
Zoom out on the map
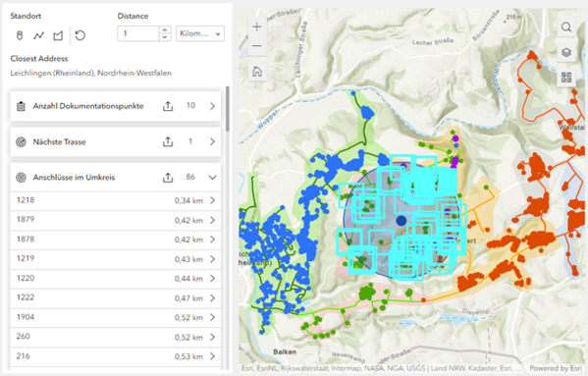click(257, 46)
